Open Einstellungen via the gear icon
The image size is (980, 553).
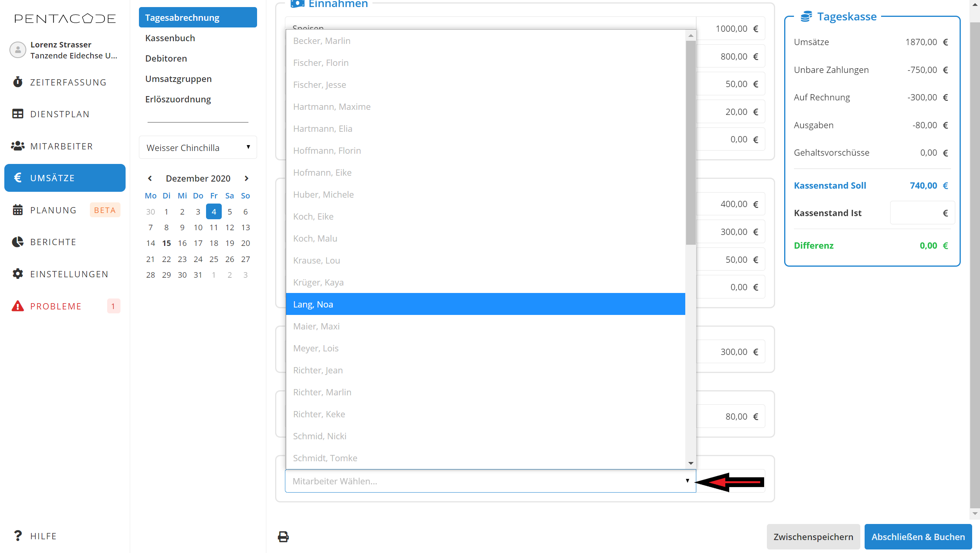tap(18, 274)
